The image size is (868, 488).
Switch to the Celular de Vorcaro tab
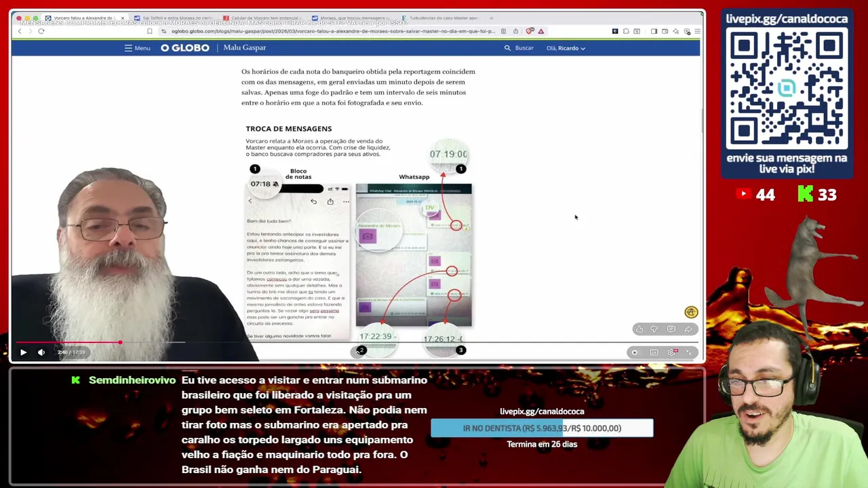(262, 18)
